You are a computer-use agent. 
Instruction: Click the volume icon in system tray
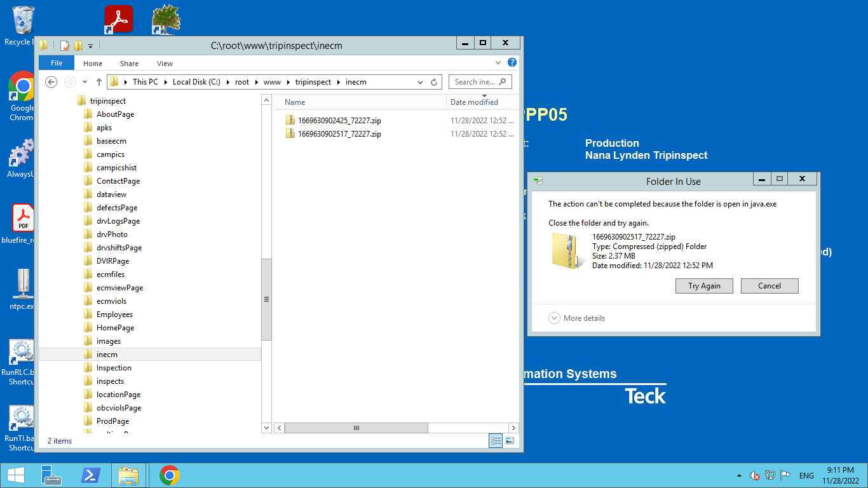754,475
